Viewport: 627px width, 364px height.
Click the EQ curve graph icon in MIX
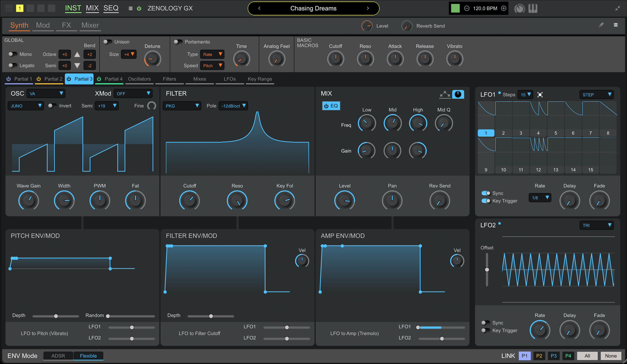(445, 94)
